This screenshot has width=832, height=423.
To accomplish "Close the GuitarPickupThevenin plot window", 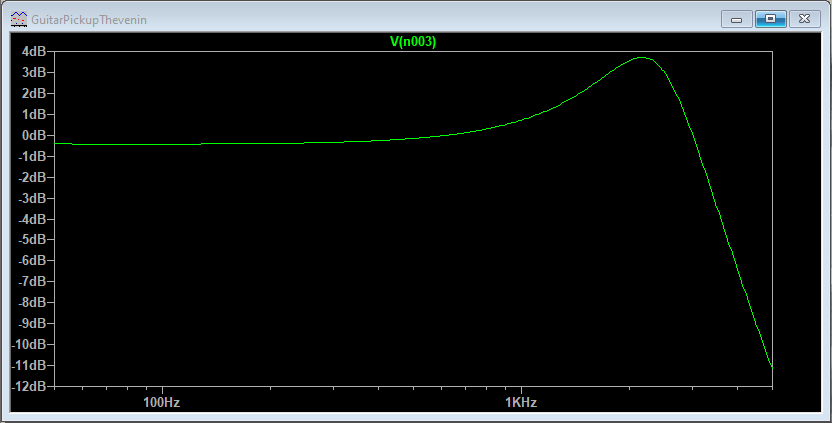I will pos(804,19).
